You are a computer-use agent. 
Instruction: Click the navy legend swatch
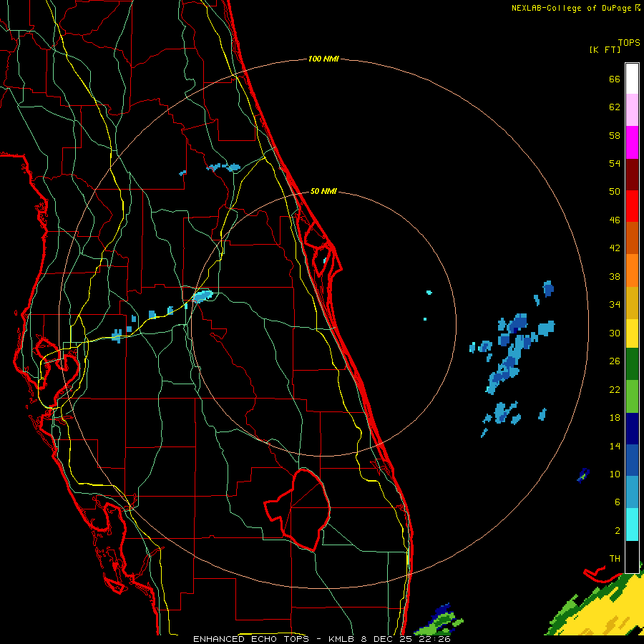(632, 429)
